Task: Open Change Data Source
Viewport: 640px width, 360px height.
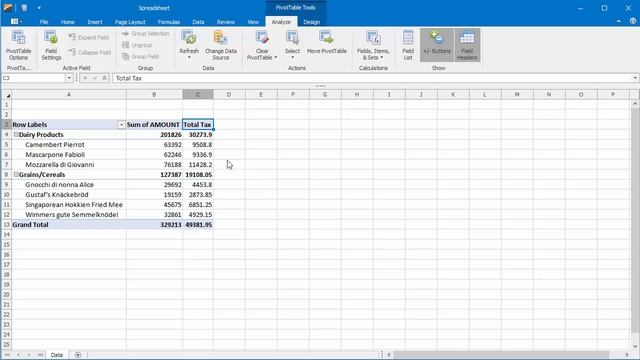Action: [x=221, y=46]
